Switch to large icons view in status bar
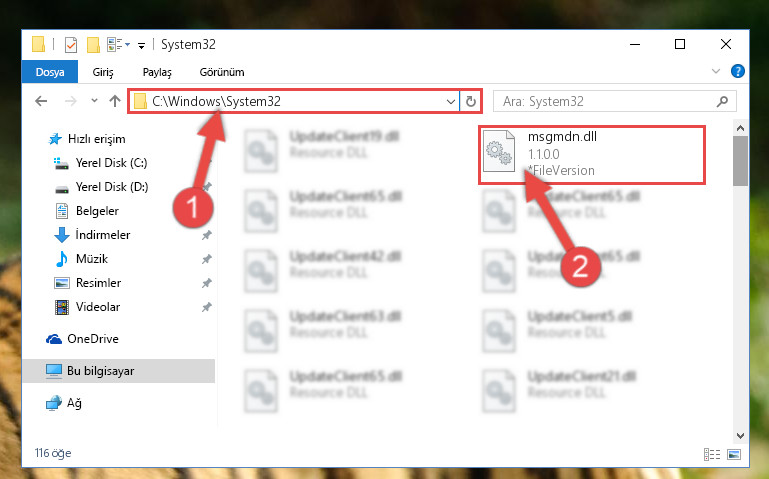This screenshot has height=479, width=769. coord(734,454)
